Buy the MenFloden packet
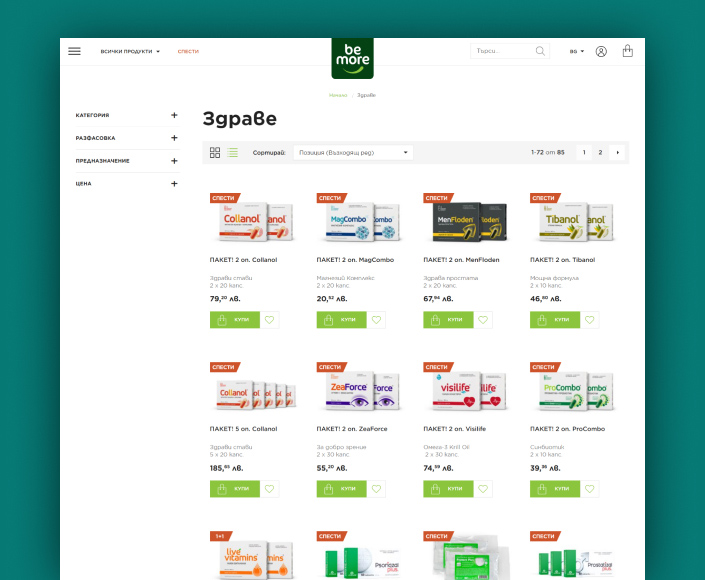This screenshot has width=705, height=580. [448, 320]
